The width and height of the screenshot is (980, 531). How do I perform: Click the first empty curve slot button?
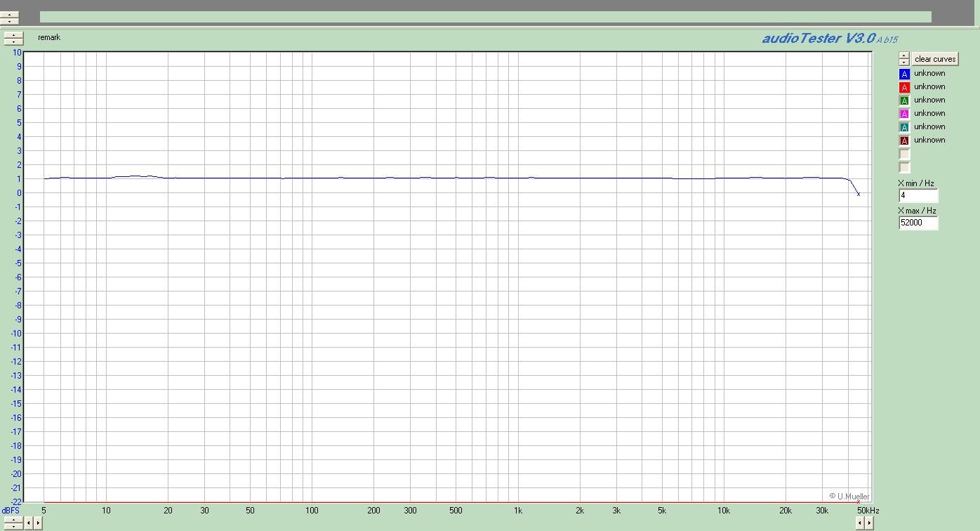click(904, 154)
